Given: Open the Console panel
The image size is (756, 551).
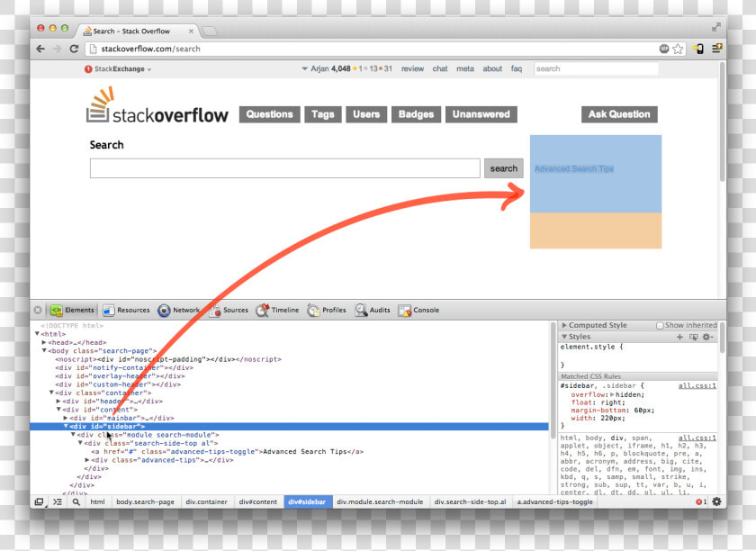Looking at the screenshot, I should [x=418, y=311].
